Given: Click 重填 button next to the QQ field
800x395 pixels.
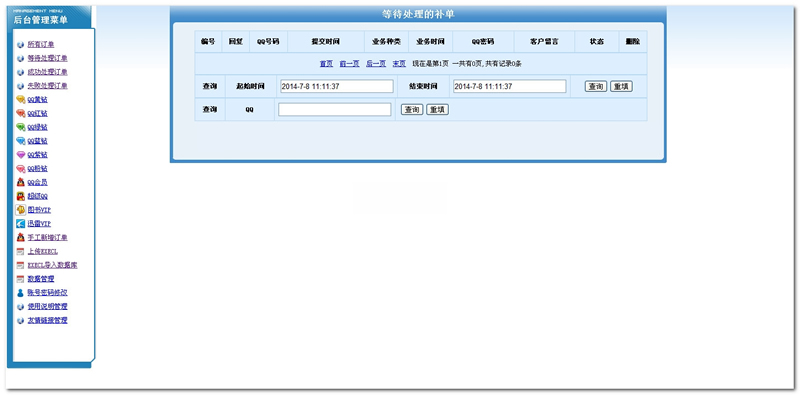Looking at the screenshot, I should [x=437, y=109].
